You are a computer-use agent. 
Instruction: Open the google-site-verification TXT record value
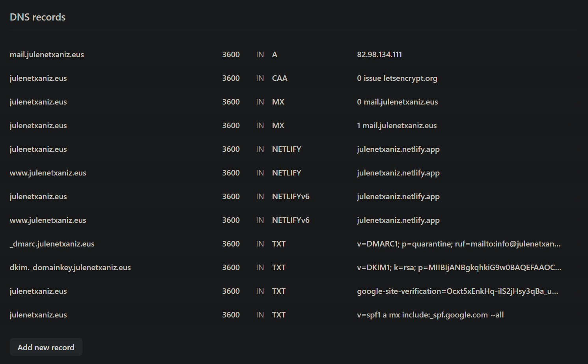pos(457,291)
